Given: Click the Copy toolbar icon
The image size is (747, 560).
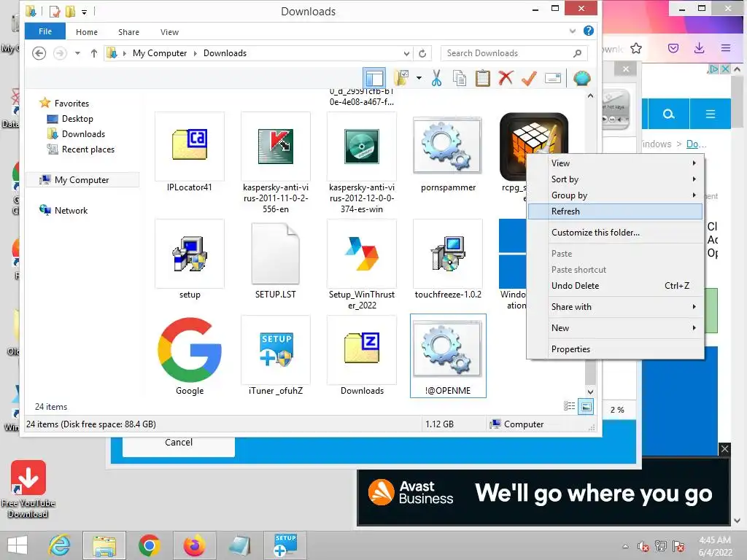Looking at the screenshot, I should pos(460,78).
